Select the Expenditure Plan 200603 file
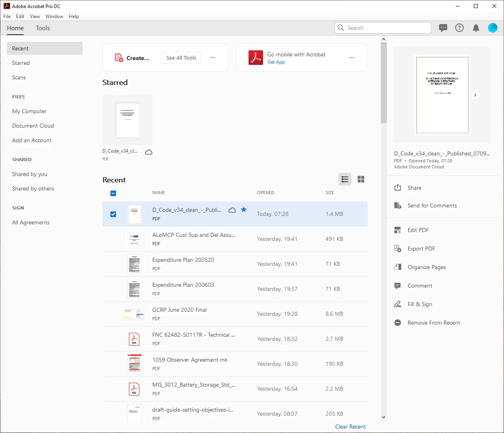Image resolution: width=504 pixels, height=433 pixels. pos(235,289)
